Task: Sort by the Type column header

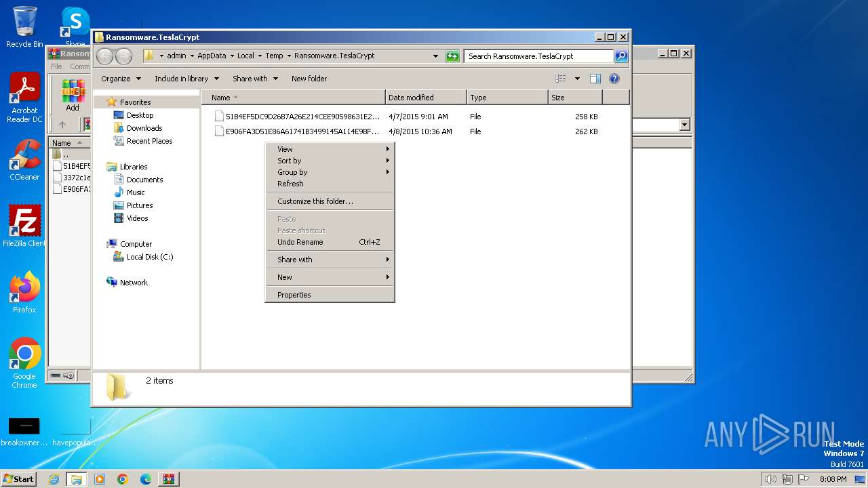Action: click(x=507, y=98)
